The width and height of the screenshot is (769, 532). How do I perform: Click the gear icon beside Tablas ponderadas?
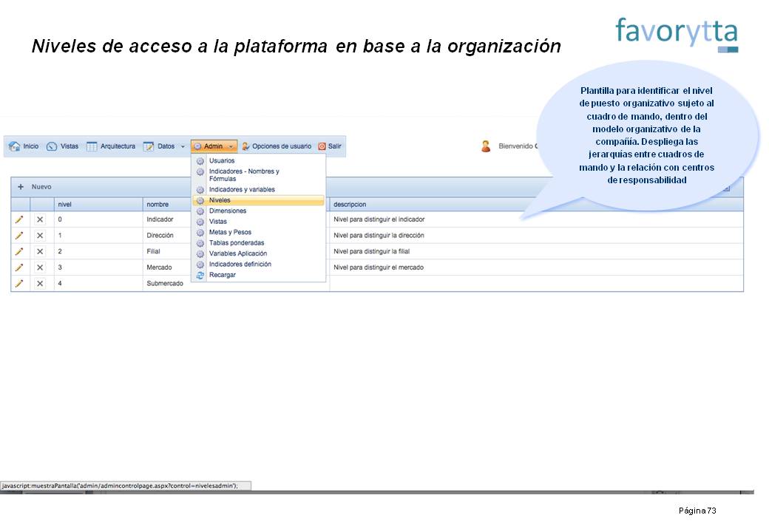(x=200, y=243)
